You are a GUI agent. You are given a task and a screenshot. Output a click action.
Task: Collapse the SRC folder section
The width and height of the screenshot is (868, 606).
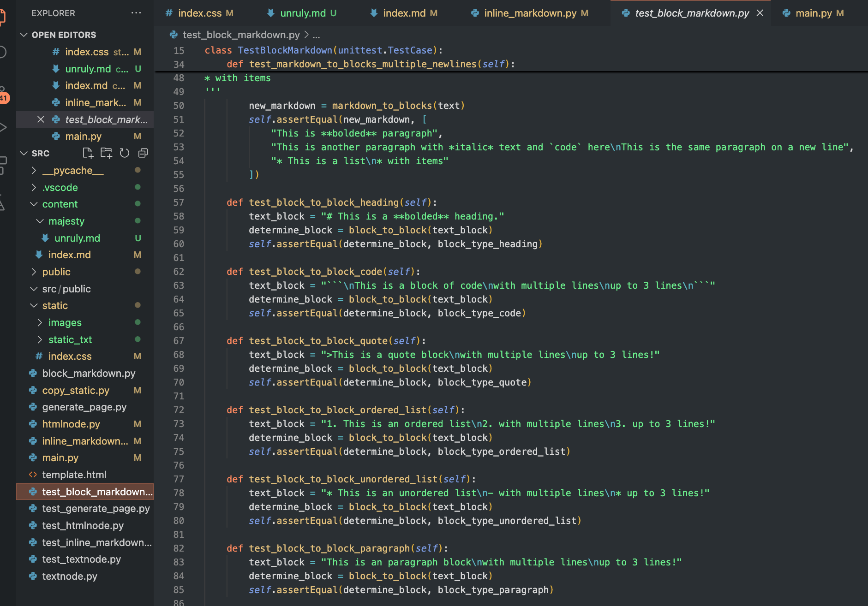point(24,153)
